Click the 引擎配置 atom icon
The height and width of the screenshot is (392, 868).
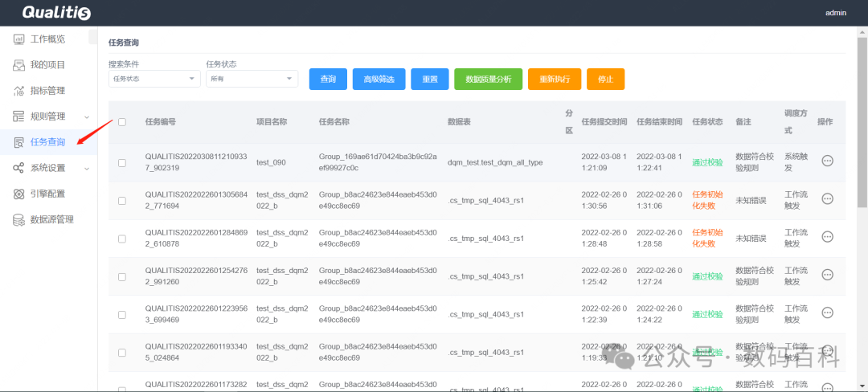pos(18,194)
